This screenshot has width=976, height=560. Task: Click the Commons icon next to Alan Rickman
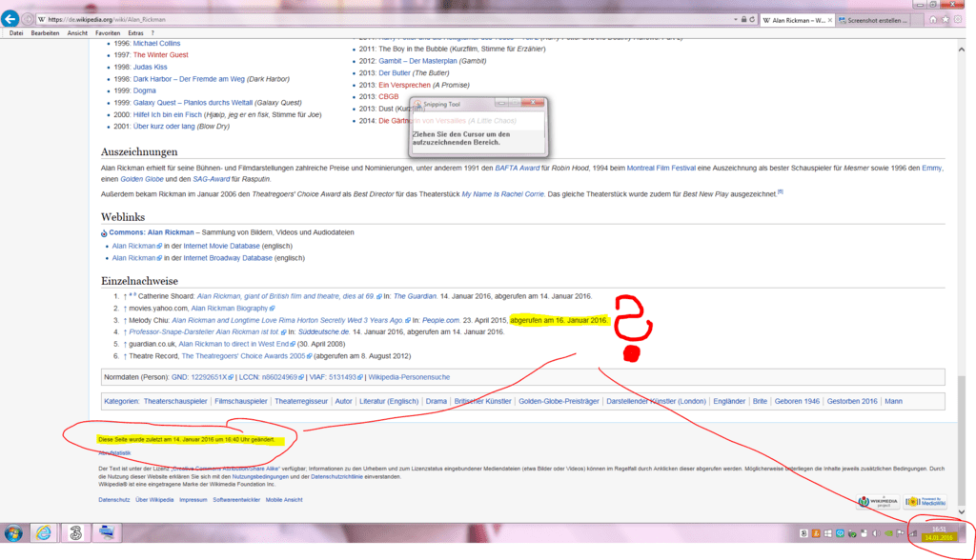click(104, 233)
